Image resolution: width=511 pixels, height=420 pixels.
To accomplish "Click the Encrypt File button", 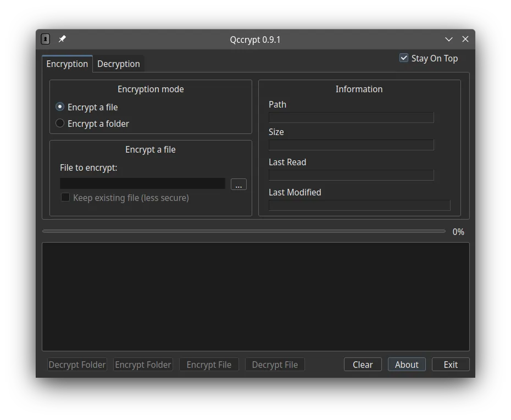I will click(x=209, y=365).
